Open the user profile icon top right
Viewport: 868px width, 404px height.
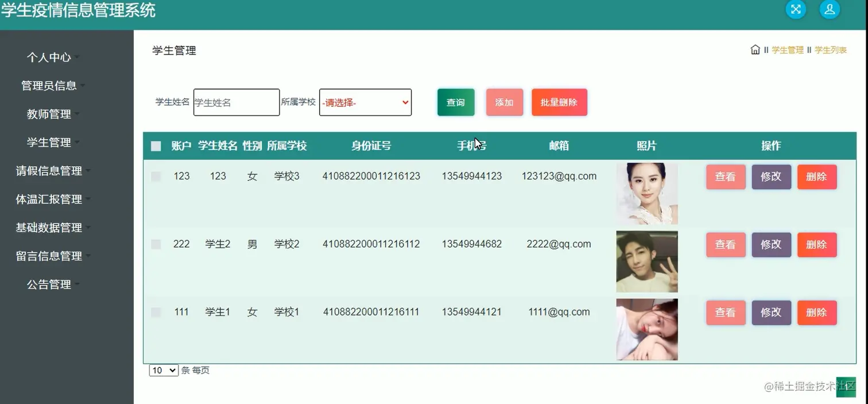(x=829, y=9)
